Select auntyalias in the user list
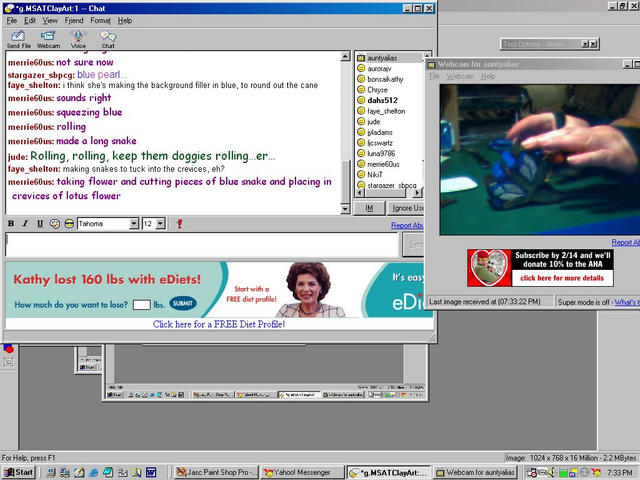Image resolution: width=640 pixels, height=480 pixels. [x=382, y=58]
